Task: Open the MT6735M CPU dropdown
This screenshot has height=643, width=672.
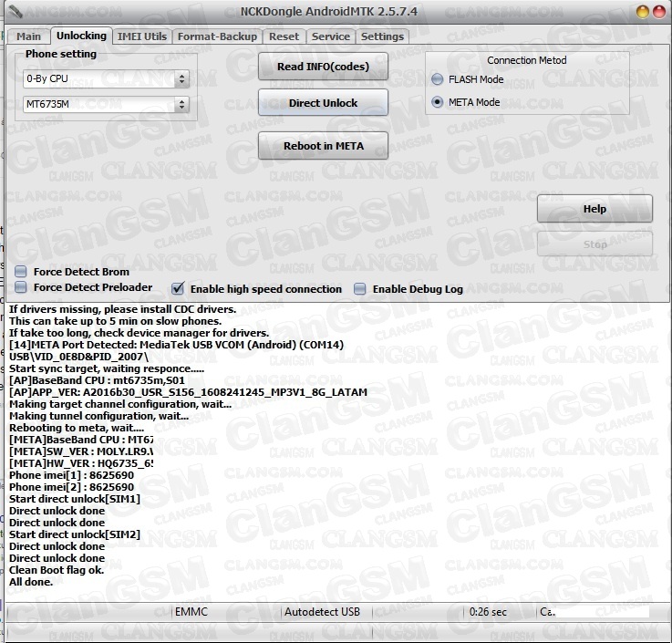Action: pyautogui.click(x=107, y=104)
